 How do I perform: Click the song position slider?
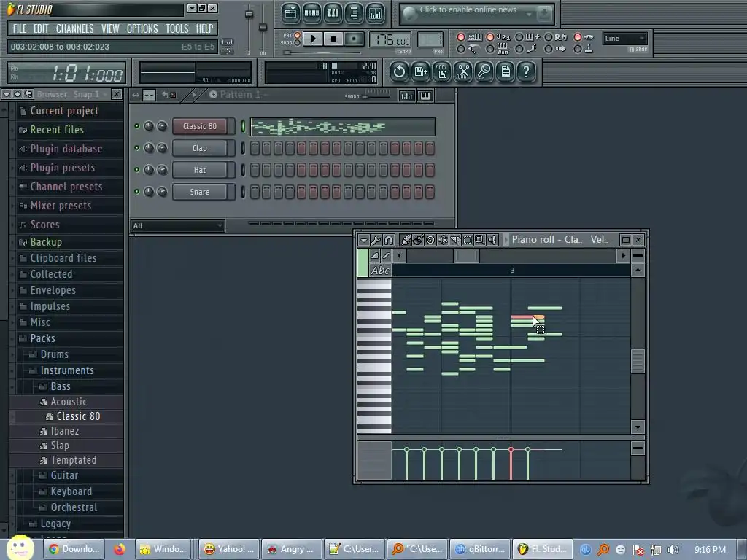(x=322, y=52)
